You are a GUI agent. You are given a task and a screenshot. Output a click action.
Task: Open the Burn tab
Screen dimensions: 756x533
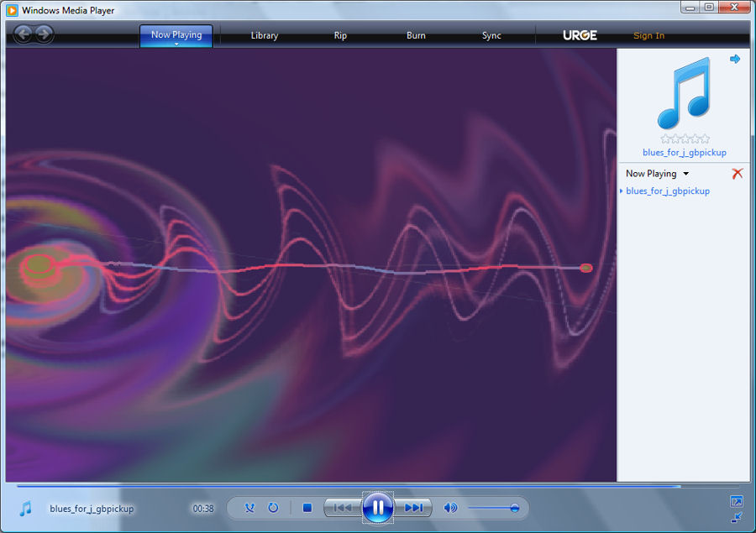(x=416, y=35)
